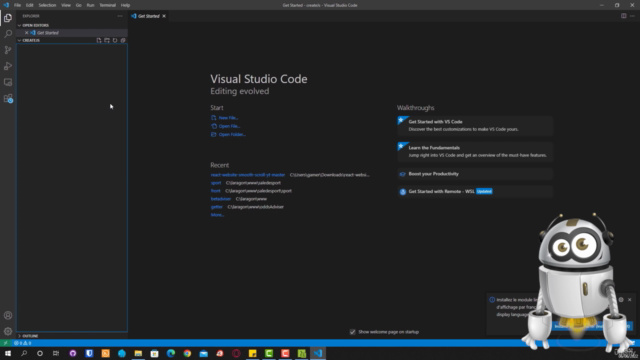Toggle Show welcome page on startup

pyautogui.click(x=353, y=332)
